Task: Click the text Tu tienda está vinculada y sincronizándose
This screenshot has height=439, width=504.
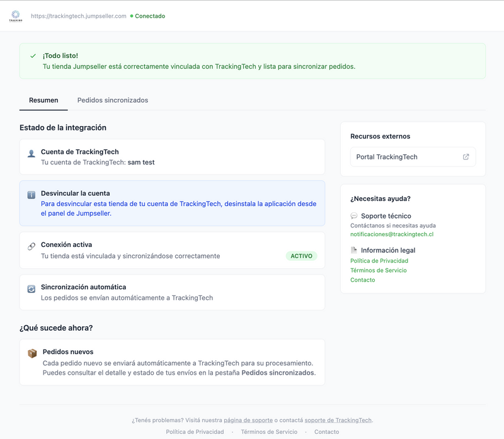Action: (130, 256)
